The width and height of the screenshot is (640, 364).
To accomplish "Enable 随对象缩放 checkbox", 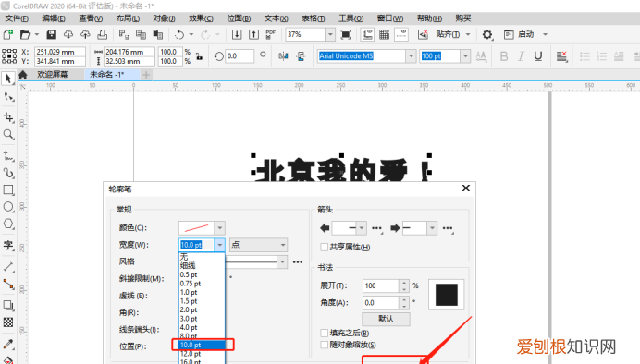I will pos(324,345).
